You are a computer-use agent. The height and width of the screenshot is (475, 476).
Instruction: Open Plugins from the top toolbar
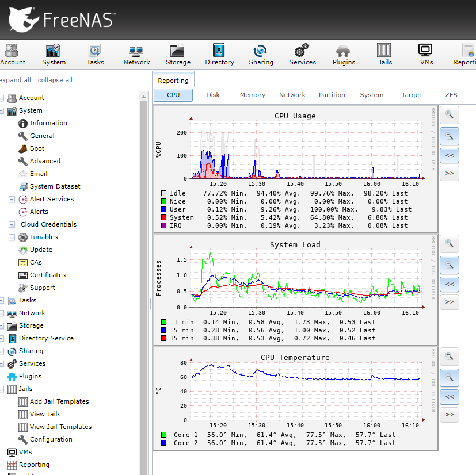[344, 55]
